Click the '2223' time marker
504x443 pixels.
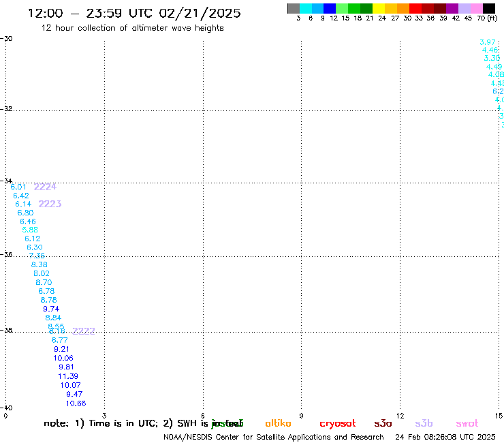click(50, 204)
